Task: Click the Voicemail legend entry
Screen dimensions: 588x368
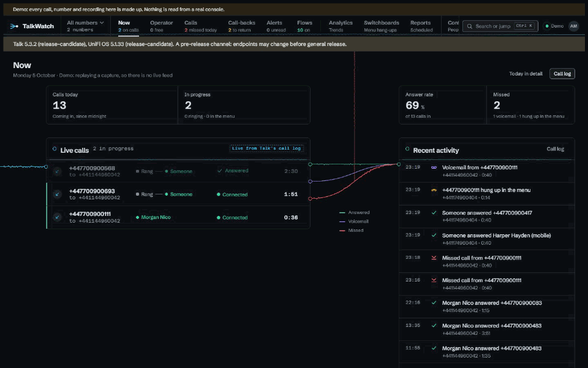Action: point(353,221)
